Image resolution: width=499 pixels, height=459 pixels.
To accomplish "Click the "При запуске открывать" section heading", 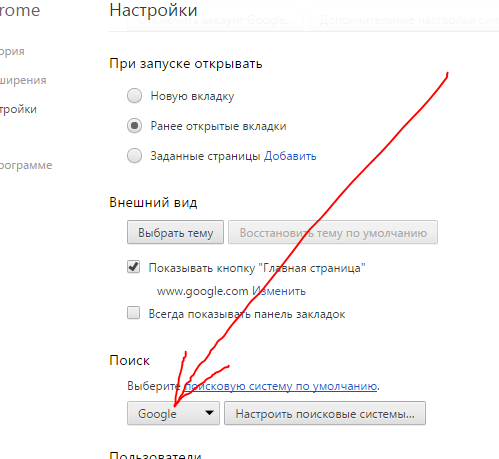I will point(186,63).
